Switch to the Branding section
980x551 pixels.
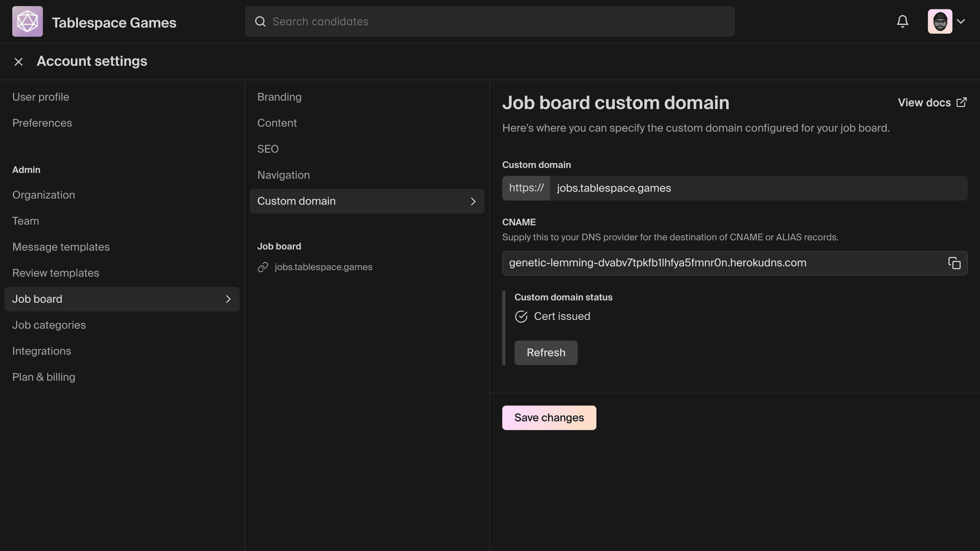point(279,97)
